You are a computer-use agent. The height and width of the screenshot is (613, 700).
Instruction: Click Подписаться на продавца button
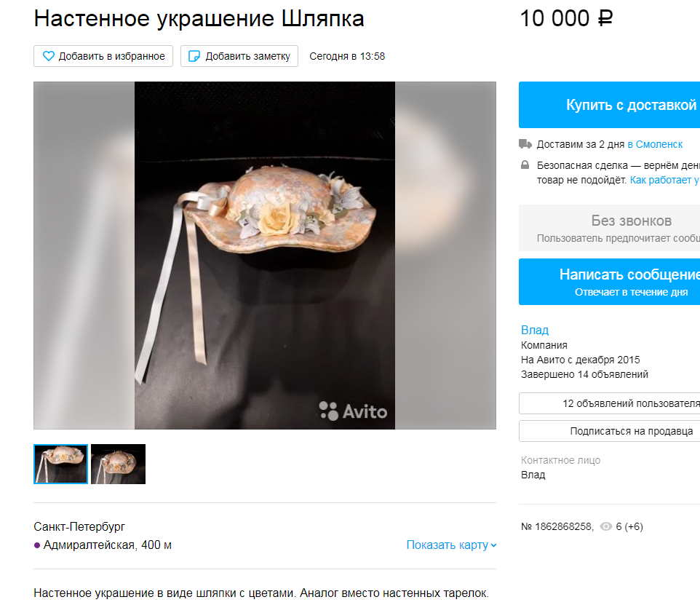pos(609,431)
